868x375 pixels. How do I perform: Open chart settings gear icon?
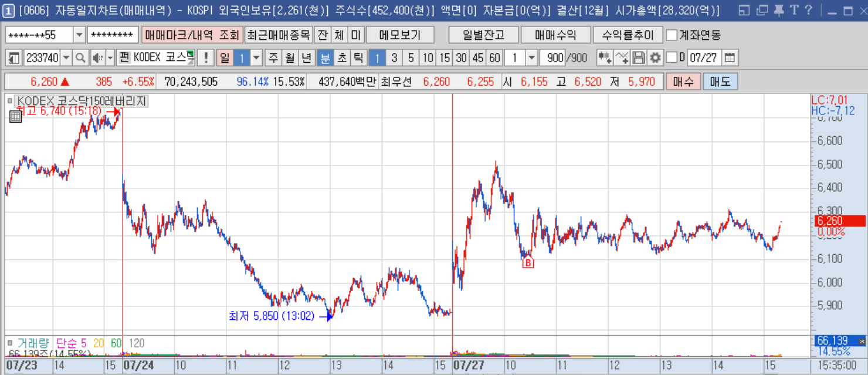coord(655,58)
